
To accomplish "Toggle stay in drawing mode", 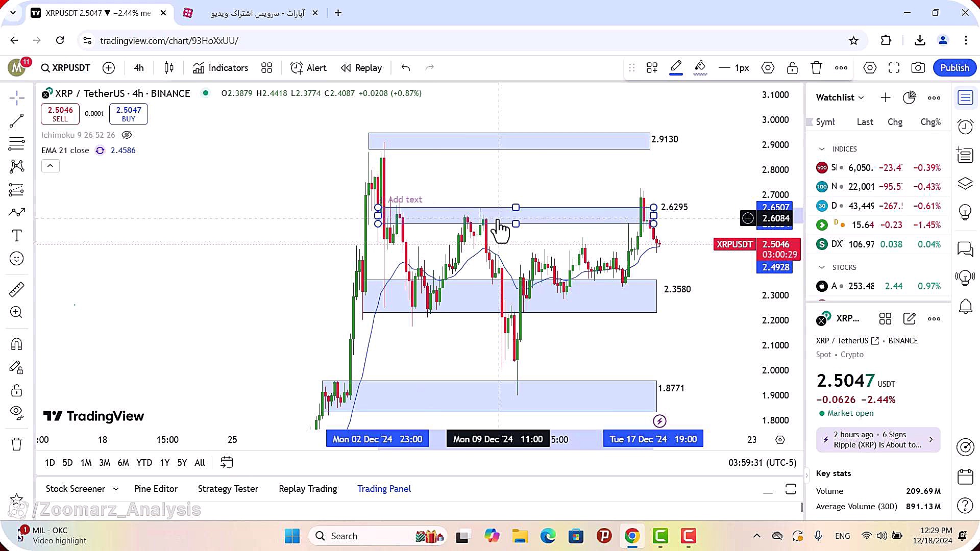I will pos(16,367).
